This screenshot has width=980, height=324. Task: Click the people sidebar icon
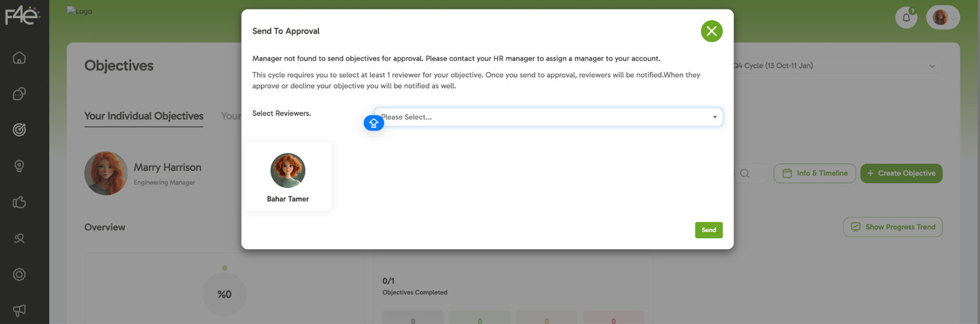click(20, 238)
